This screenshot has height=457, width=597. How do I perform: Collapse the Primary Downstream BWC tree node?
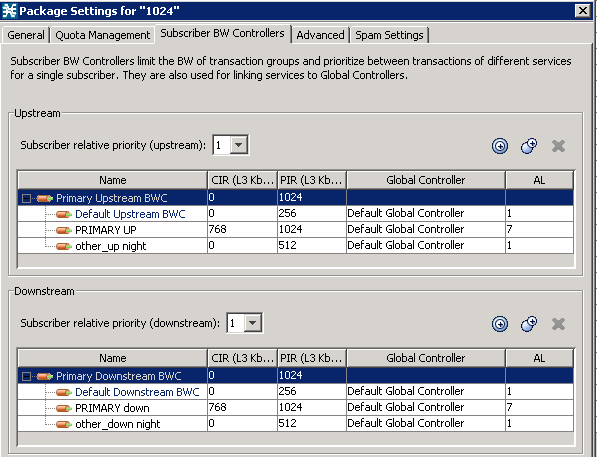pyautogui.click(x=26, y=376)
